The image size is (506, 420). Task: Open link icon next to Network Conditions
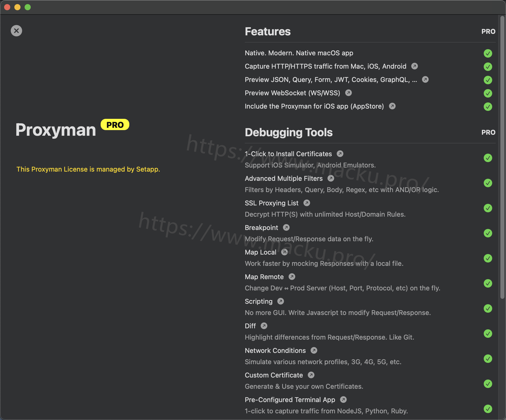click(314, 351)
